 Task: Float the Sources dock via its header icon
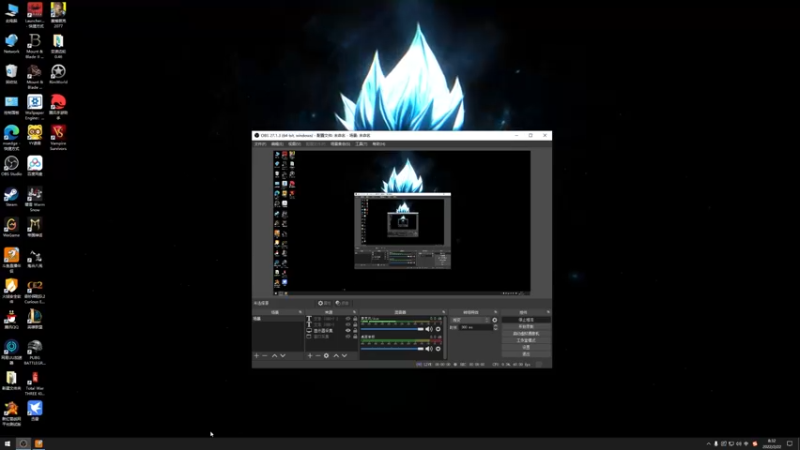point(354,312)
